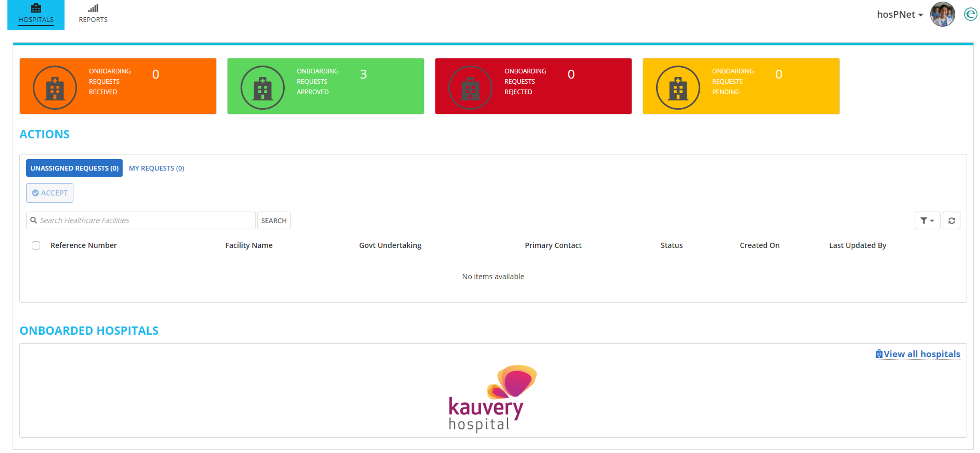Screen dimensions: 980x453
Task: Click the Search button
Action: [x=274, y=220]
